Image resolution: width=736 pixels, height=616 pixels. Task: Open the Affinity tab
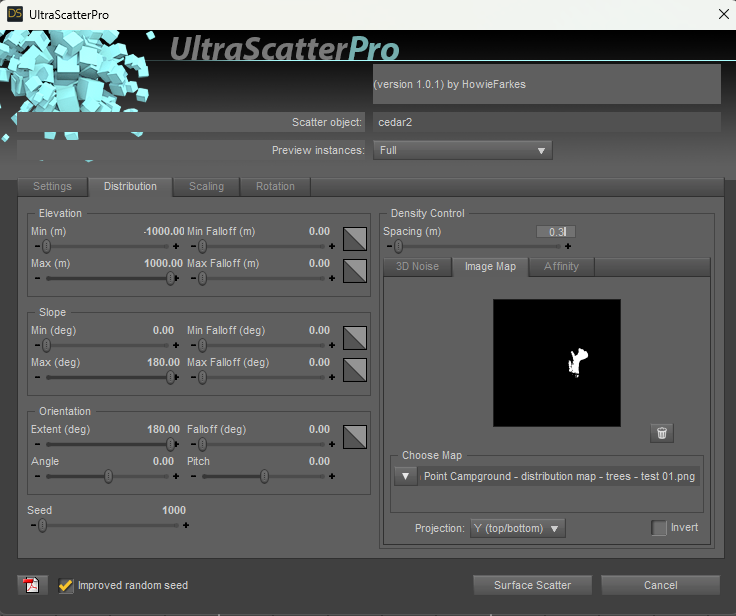coord(561,267)
